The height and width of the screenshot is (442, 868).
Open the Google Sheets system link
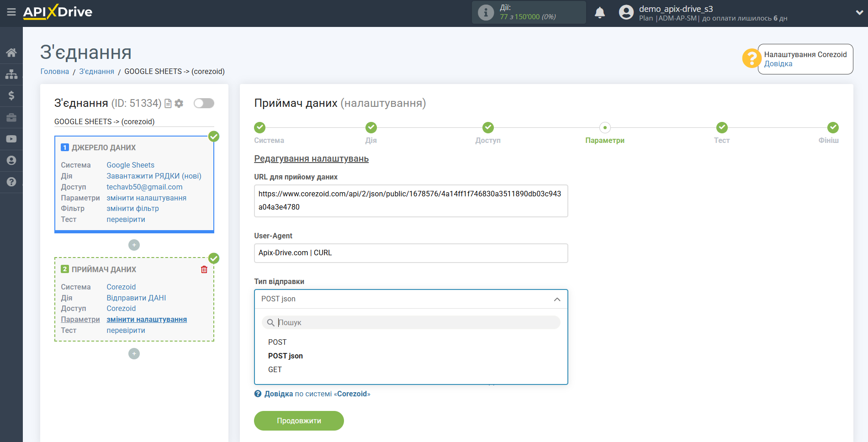pos(131,165)
